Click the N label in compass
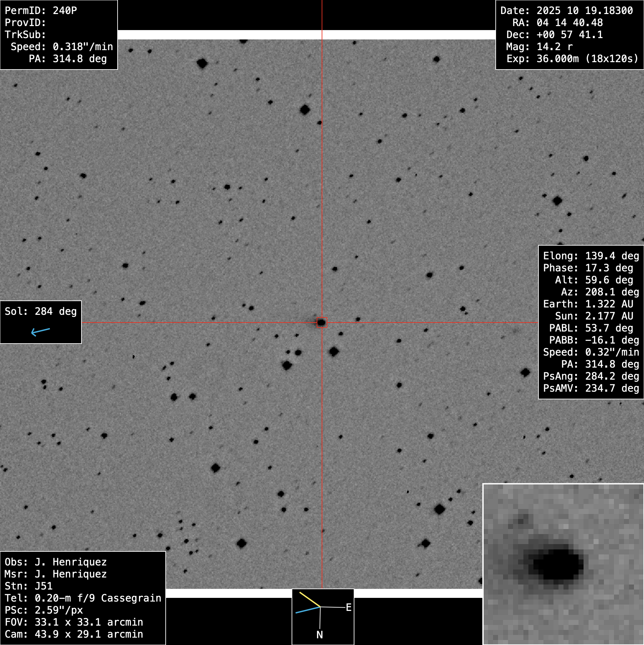This screenshot has height=645, width=644. click(320, 635)
